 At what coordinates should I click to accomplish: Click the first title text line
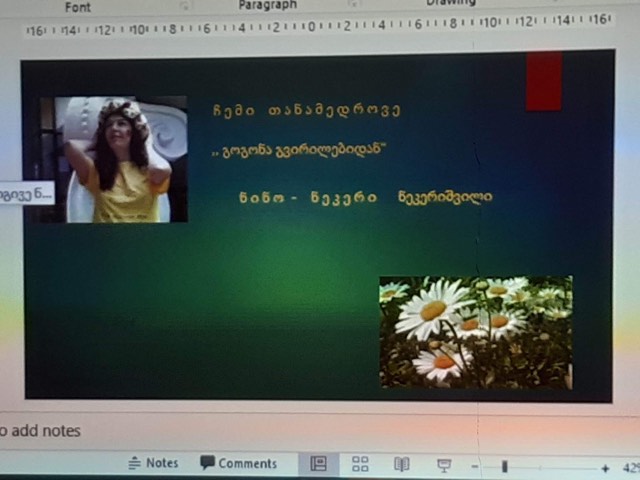point(306,111)
